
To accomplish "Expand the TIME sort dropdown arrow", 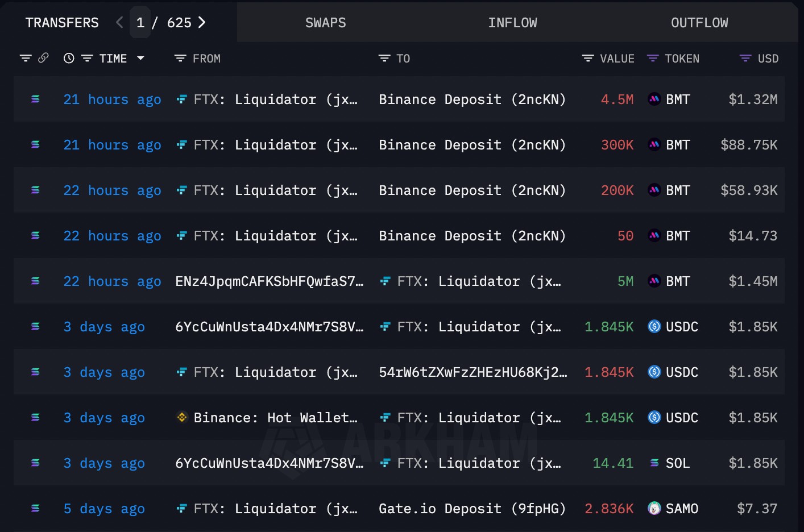I will coord(140,58).
